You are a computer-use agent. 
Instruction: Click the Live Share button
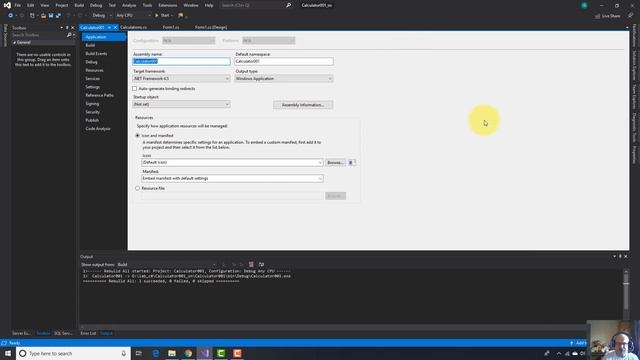[x=607, y=16]
